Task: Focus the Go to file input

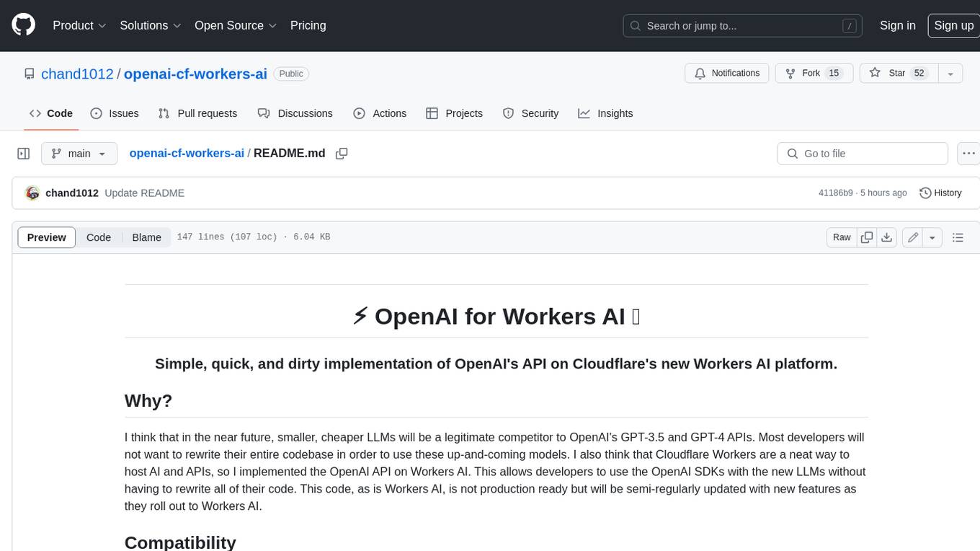Action: tap(863, 154)
